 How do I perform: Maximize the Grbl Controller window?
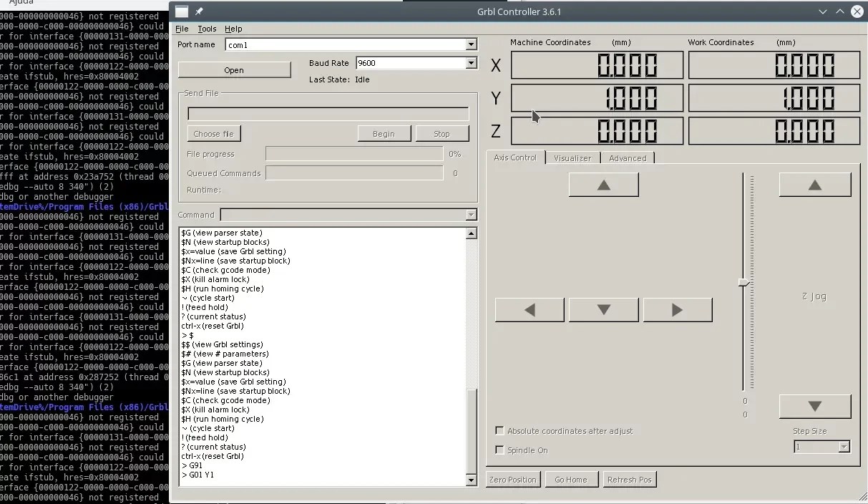pyautogui.click(x=840, y=11)
